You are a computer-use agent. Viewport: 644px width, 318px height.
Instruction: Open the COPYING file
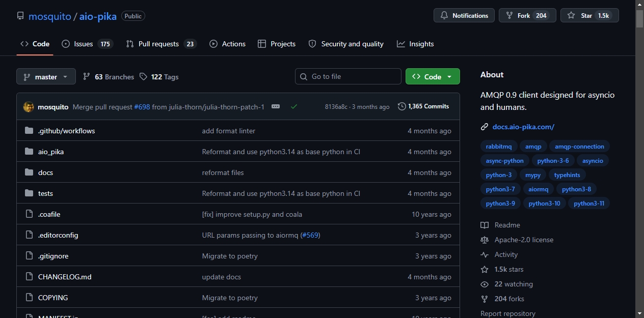53,298
